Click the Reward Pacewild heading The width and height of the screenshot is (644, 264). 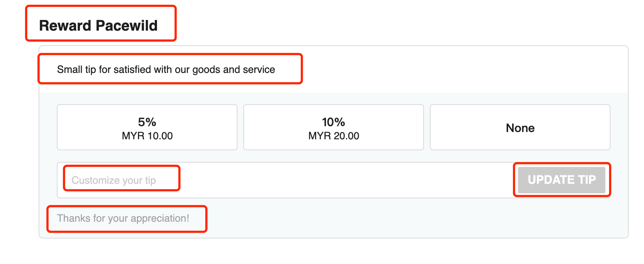[98, 26]
